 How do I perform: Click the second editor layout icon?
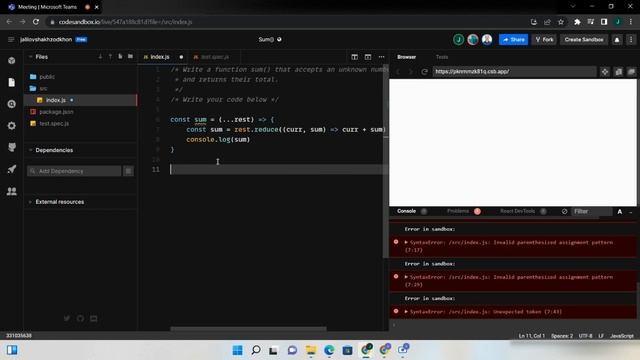(368, 57)
